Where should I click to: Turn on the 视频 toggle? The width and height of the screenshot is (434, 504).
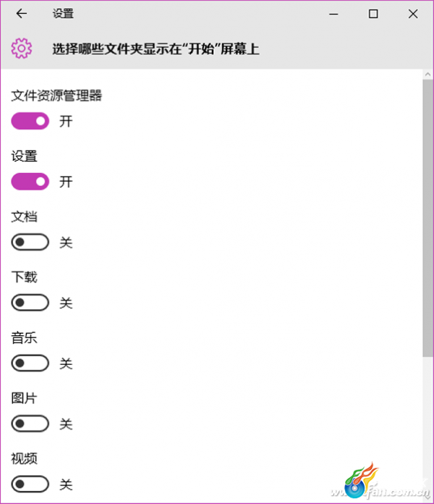(30, 484)
